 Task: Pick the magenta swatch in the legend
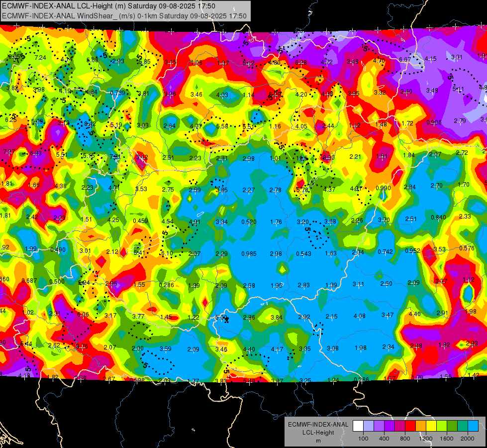[400, 426]
